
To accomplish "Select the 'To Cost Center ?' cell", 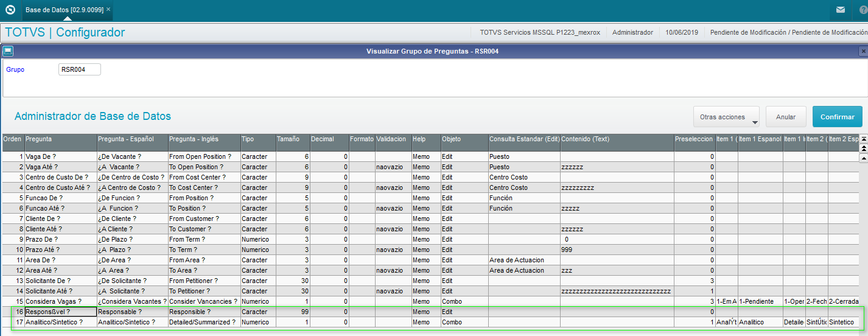I will [204, 187].
